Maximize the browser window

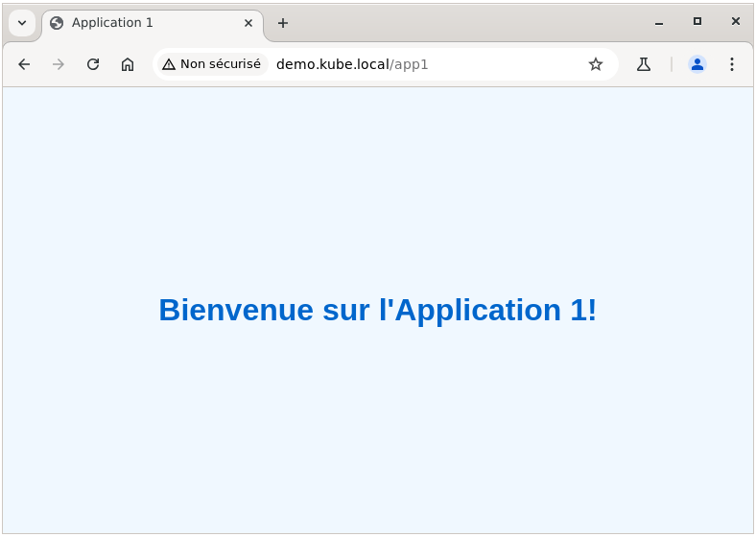click(x=697, y=22)
